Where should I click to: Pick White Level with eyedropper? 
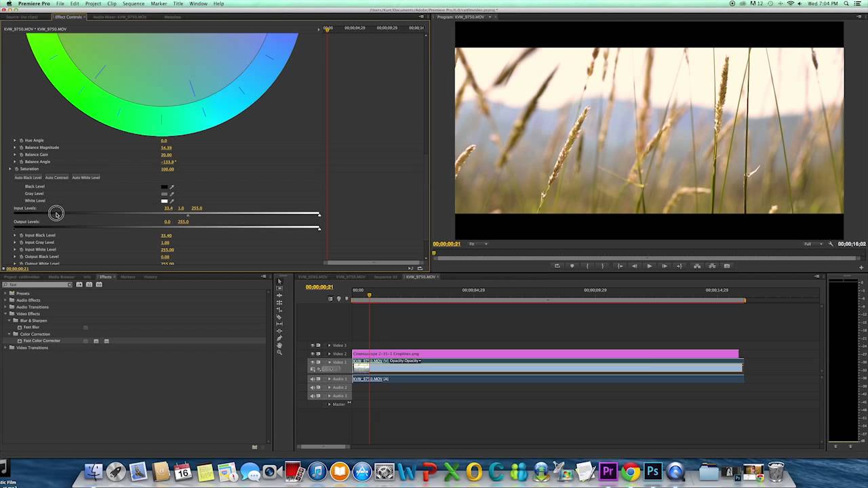[x=172, y=201]
